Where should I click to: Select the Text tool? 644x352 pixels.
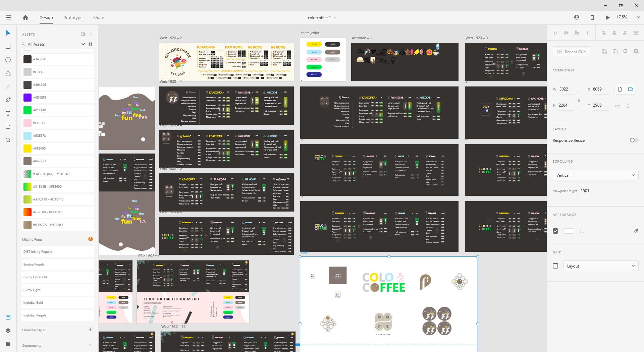8,113
